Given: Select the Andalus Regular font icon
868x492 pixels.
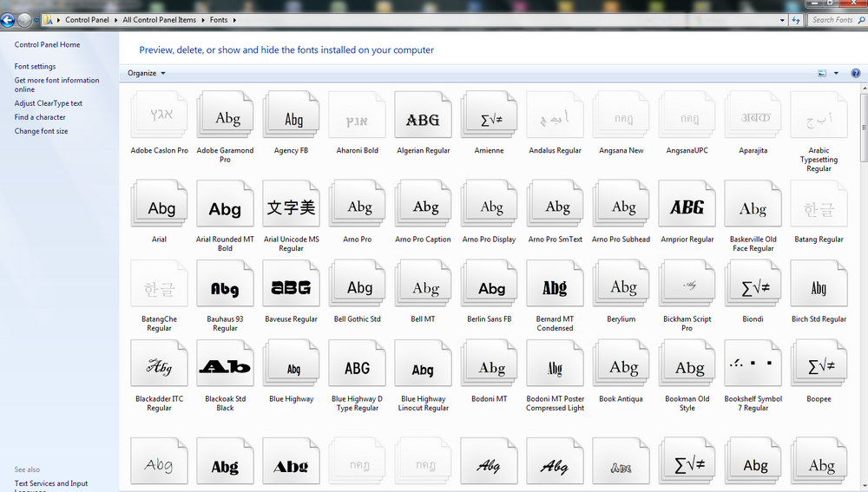Looking at the screenshot, I should click(555, 115).
